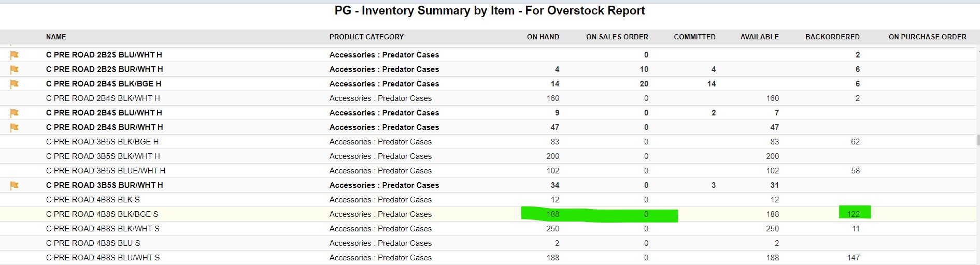
Task: Click flag icon for 2B4S BLU/WHT H row
Action: [15, 113]
